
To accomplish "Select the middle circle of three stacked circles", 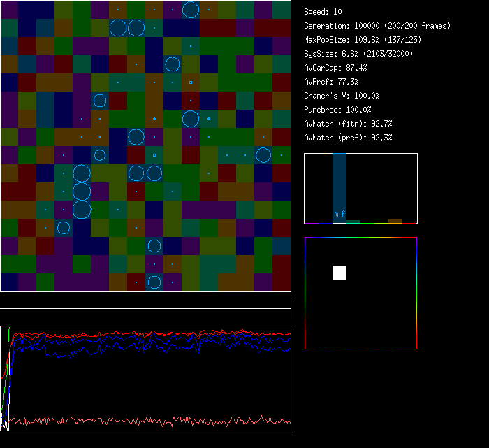I will click(82, 192).
